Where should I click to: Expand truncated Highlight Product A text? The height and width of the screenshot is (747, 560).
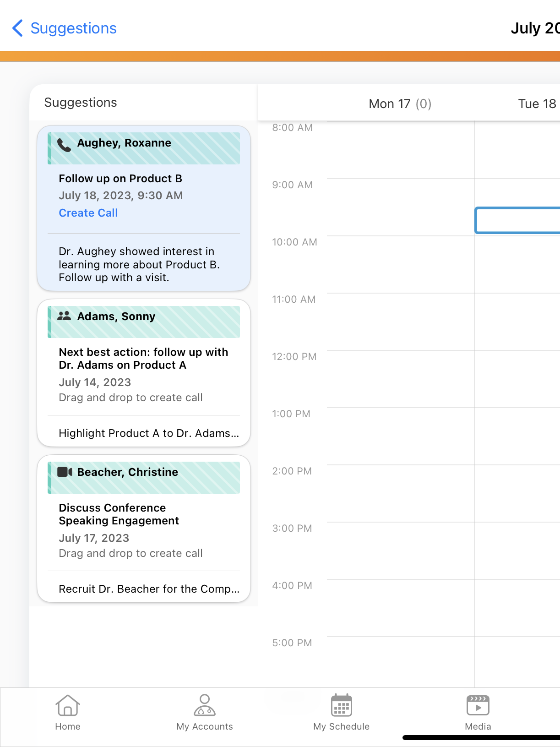[149, 433]
